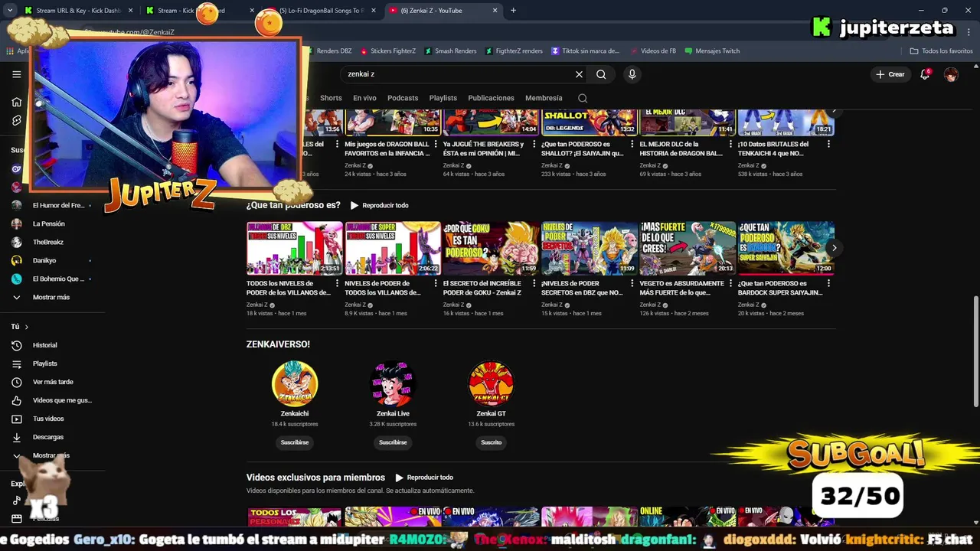This screenshot has width=980, height=551.
Task: Subscribe to Zenkai Live channel
Action: pos(393,442)
